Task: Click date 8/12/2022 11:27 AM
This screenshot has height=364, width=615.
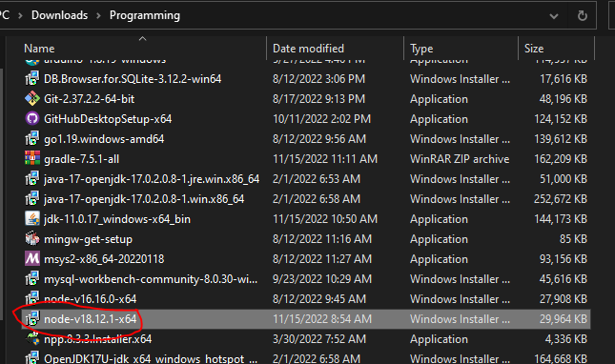Action: (322, 258)
